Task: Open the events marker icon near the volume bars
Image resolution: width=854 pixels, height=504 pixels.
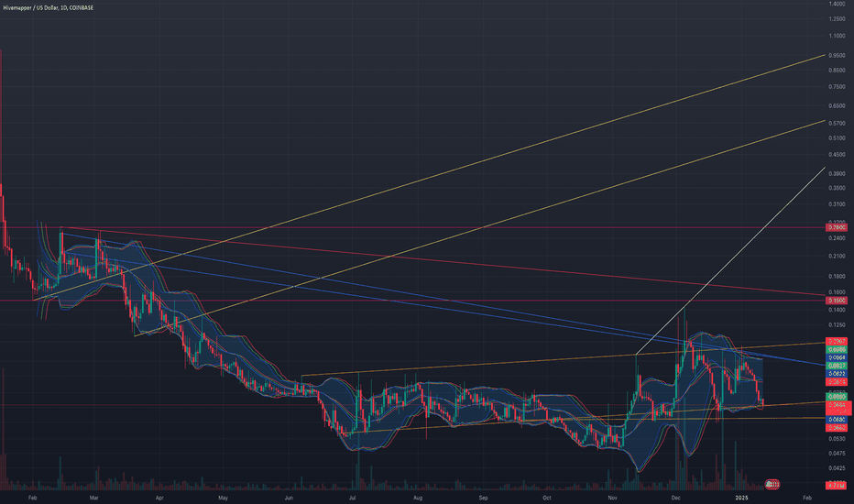Action: (772, 484)
